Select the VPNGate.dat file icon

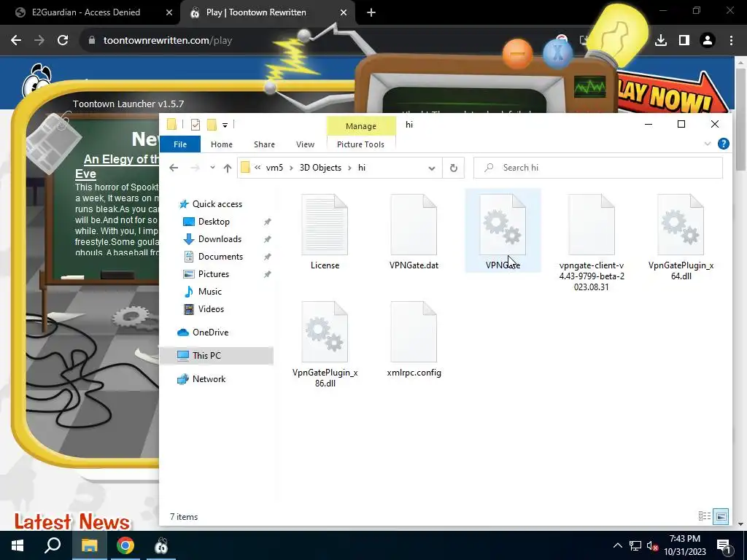click(x=414, y=225)
